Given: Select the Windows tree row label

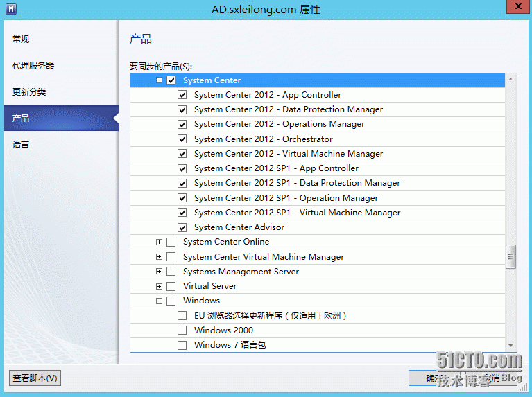Looking at the screenshot, I should pos(202,301).
